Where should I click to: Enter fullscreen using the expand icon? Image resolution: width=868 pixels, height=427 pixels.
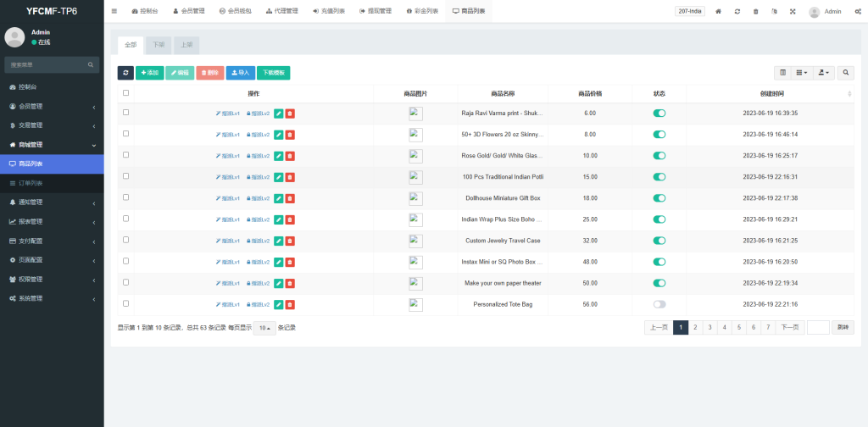(x=793, y=12)
